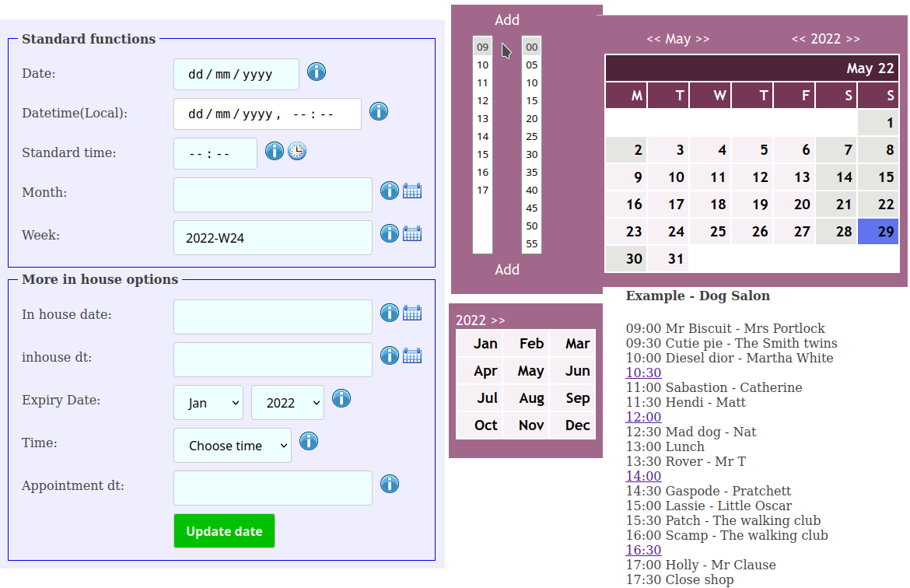Select minute 00 in the time picker
This screenshot has width=910, height=588.
click(x=531, y=47)
